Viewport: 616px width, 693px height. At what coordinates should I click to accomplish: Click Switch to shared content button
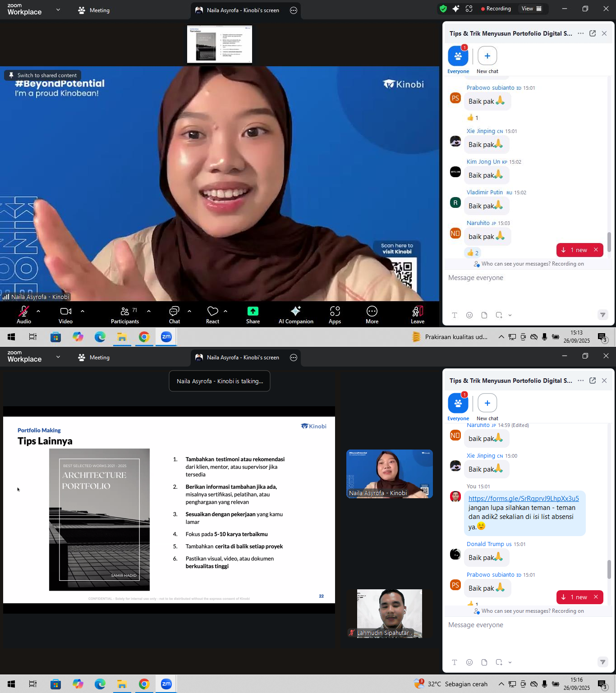click(x=43, y=75)
